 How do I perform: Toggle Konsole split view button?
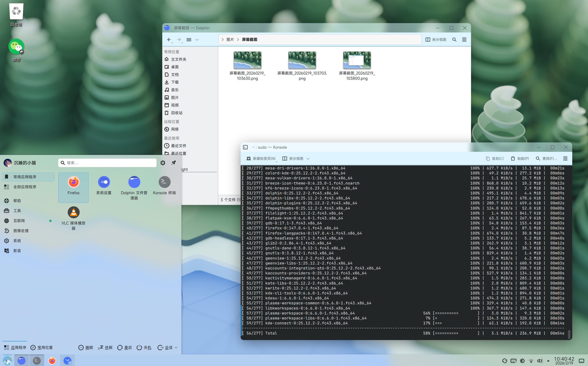pyautogui.click(x=293, y=158)
